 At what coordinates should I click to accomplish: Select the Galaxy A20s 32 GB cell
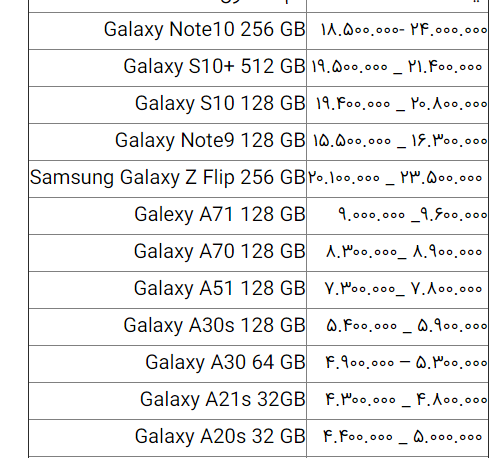[167, 438]
